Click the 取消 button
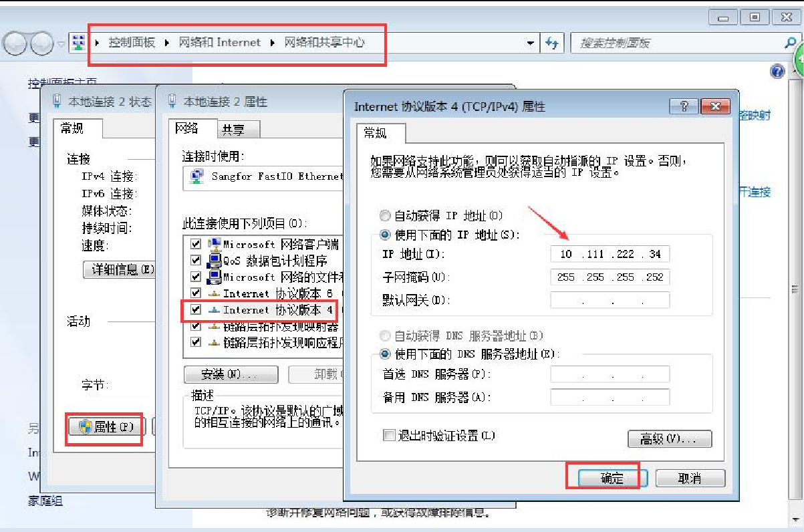 (690, 479)
